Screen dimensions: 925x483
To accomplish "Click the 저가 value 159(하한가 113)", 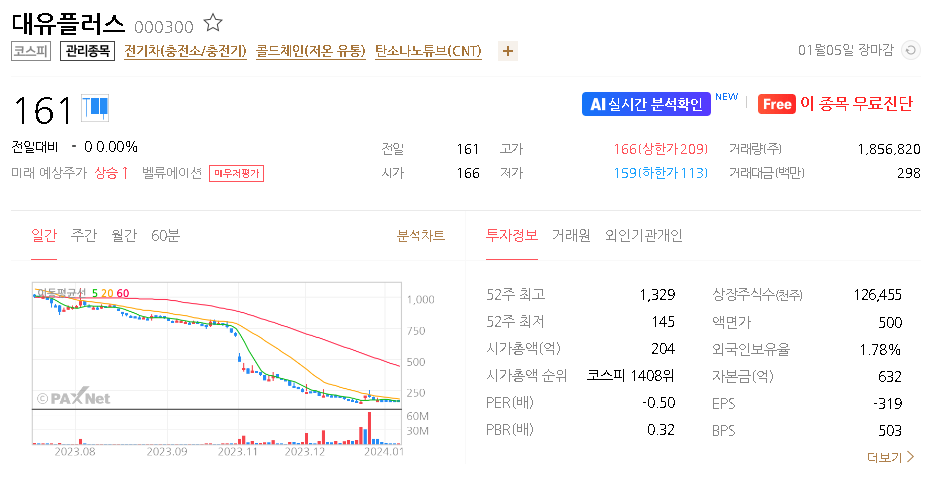I will 660,173.
